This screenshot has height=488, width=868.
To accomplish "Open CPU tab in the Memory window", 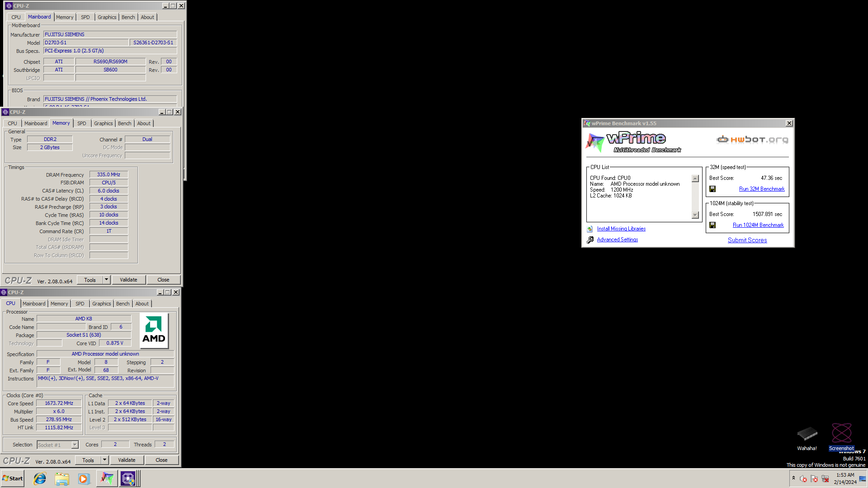I will (12, 123).
